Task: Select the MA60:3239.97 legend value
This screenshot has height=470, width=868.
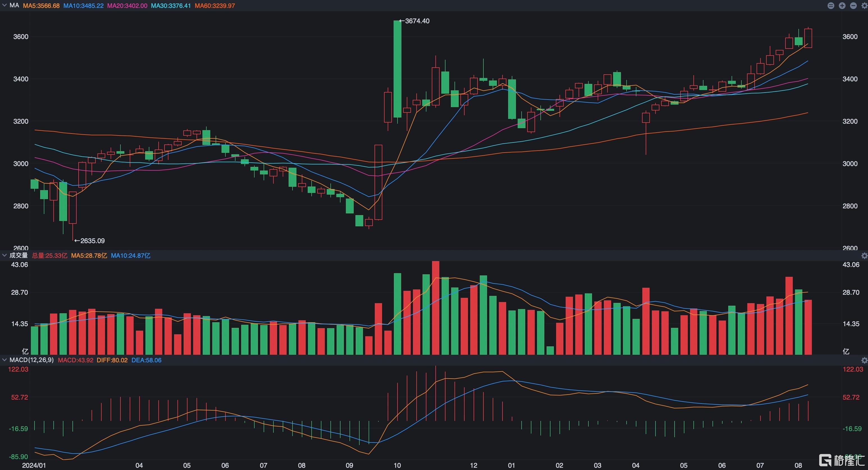Action: 215,6
